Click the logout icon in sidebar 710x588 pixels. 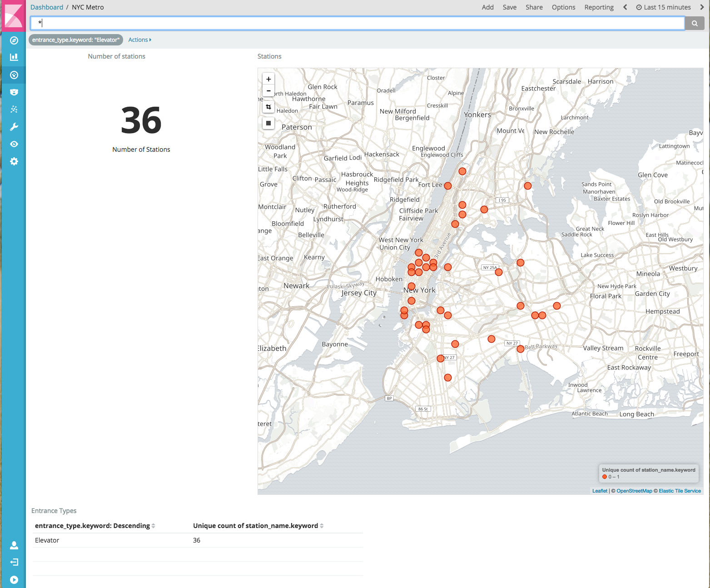(x=14, y=562)
